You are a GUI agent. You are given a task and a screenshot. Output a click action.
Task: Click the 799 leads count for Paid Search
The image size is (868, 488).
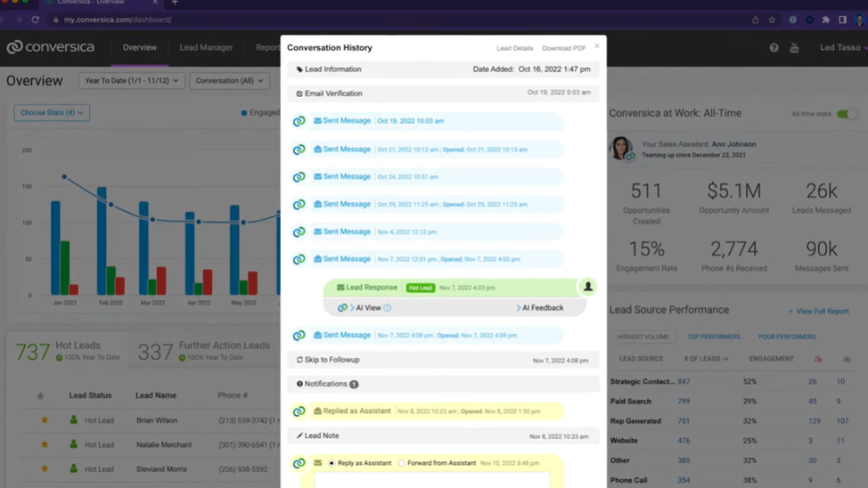pos(684,401)
